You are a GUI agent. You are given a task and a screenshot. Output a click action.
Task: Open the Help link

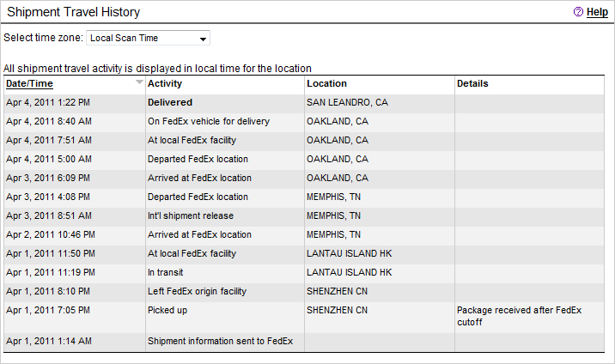pyautogui.click(x=597, y=12)
